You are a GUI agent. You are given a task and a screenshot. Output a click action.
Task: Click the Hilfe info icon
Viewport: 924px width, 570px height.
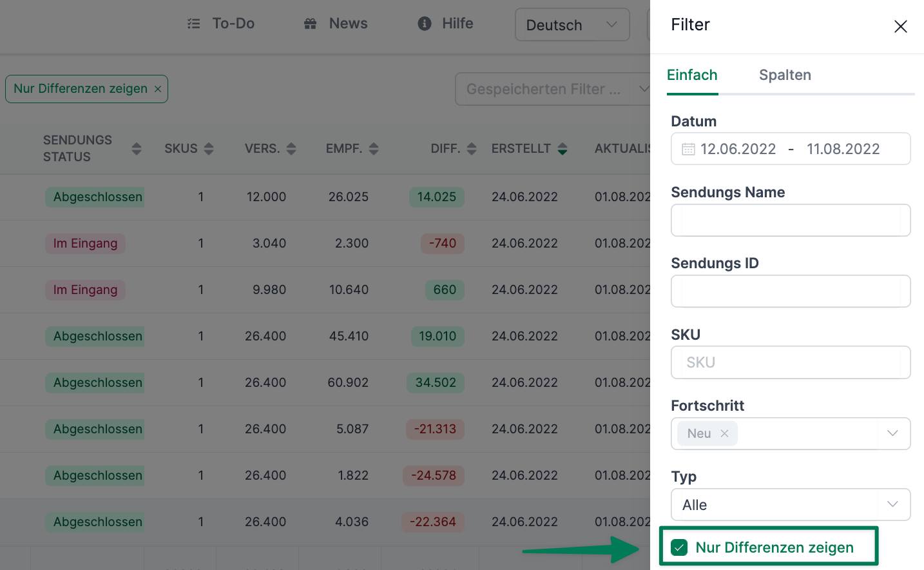425,24
